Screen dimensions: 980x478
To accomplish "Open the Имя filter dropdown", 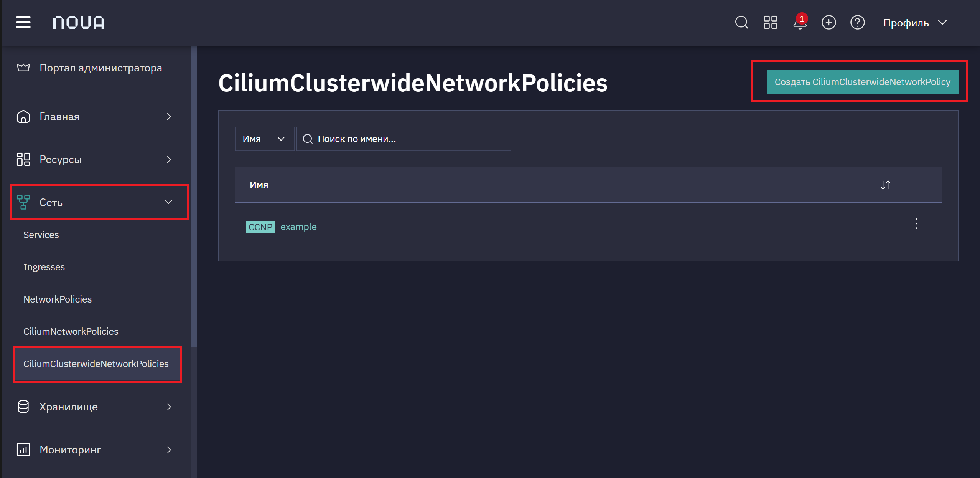I will pos(264,139).
